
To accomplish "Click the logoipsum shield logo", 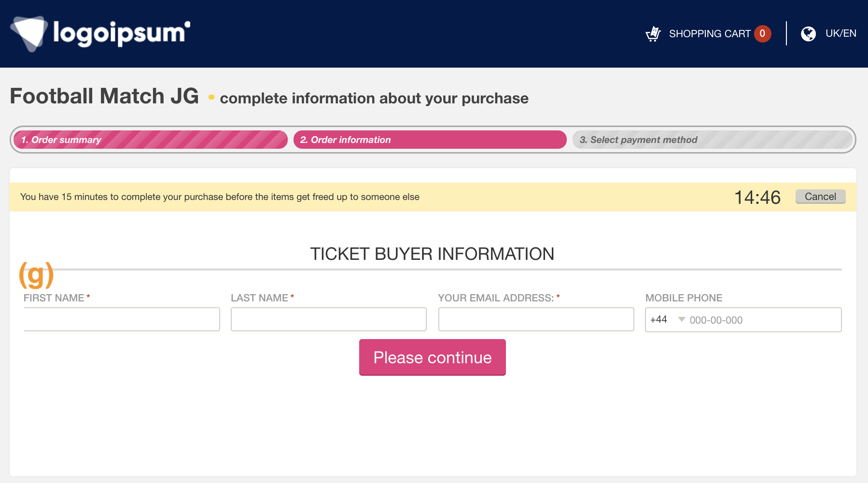I will click(x=29, y=33).
